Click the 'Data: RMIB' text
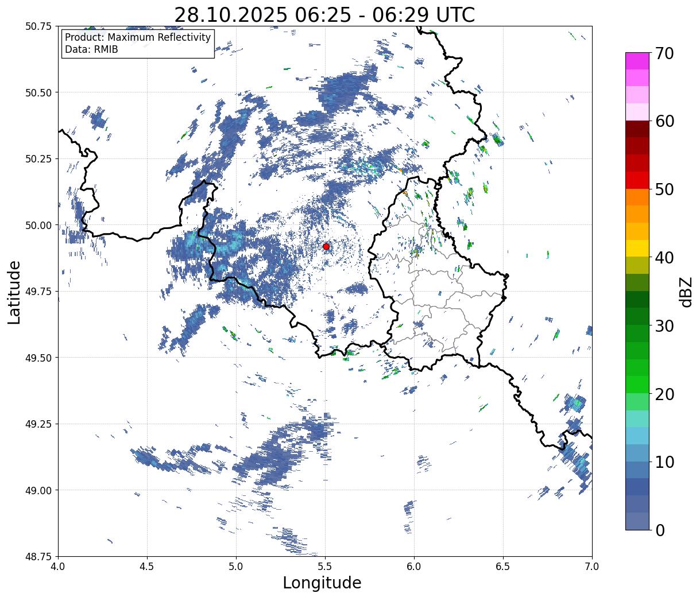 [x=91, y=49]
